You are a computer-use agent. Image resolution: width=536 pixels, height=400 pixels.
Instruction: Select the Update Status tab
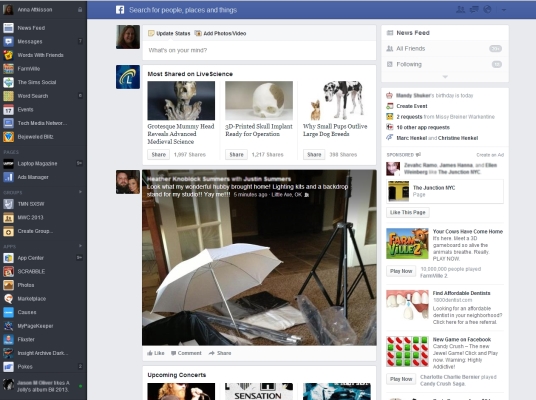[169, 33]
